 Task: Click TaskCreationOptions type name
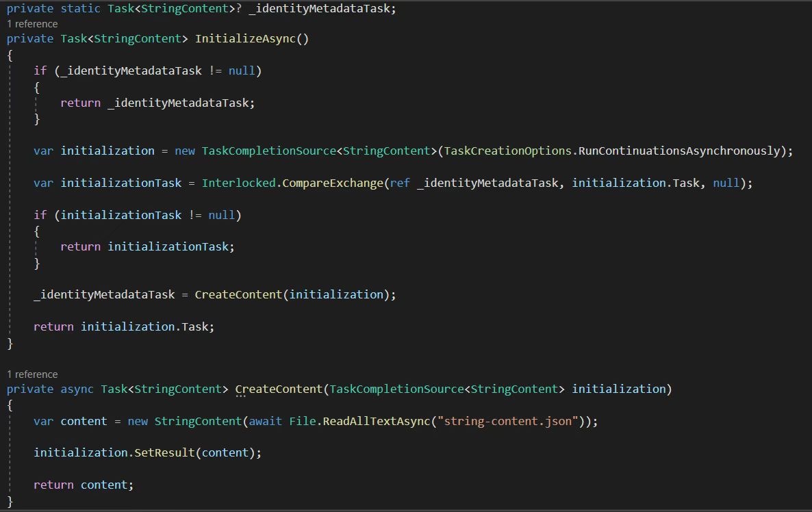pos(507,151)
